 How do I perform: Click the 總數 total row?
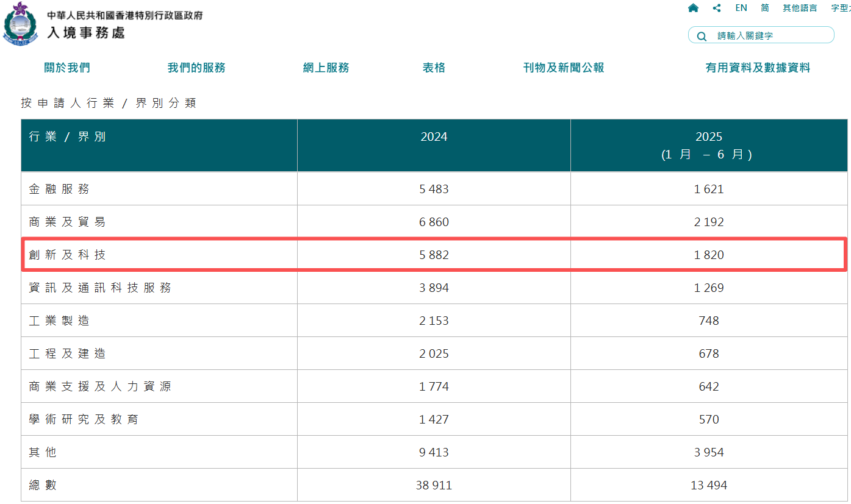[x=42, y=484]
